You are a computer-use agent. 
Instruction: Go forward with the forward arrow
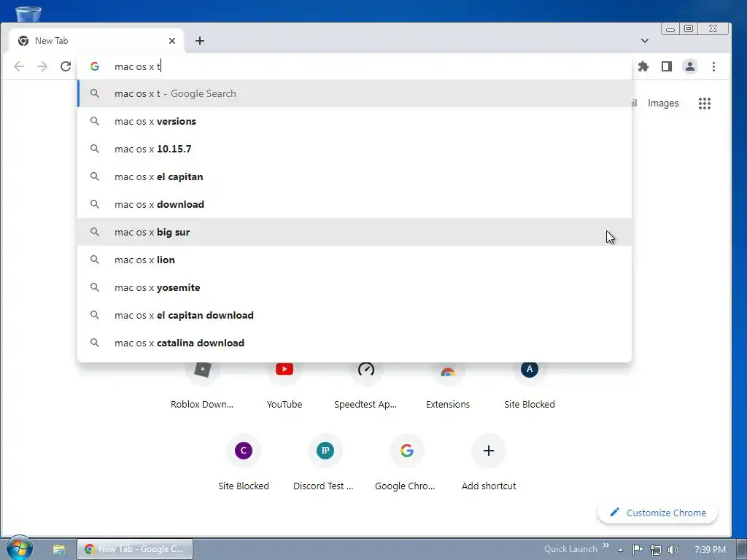pos(42,66)
